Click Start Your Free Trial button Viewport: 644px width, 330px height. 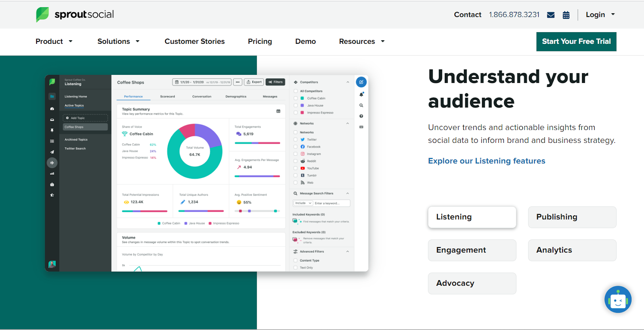pyautogui.click(x=576, y=41)
